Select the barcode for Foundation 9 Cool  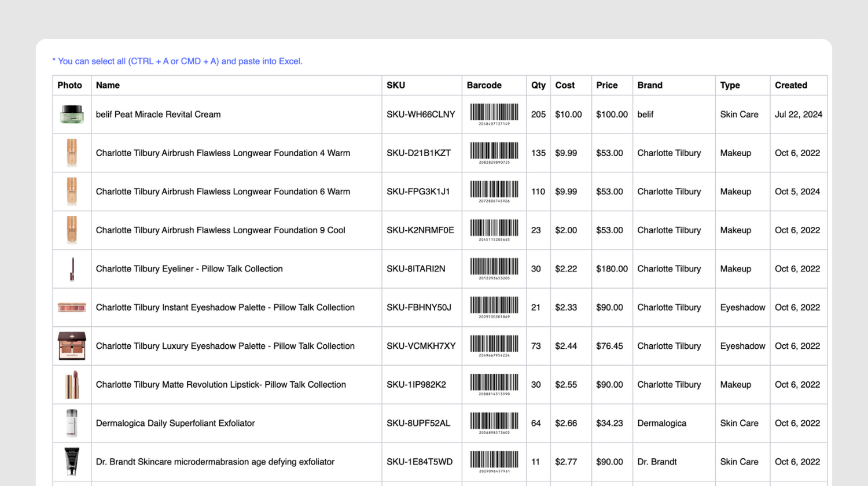(494, 230)
